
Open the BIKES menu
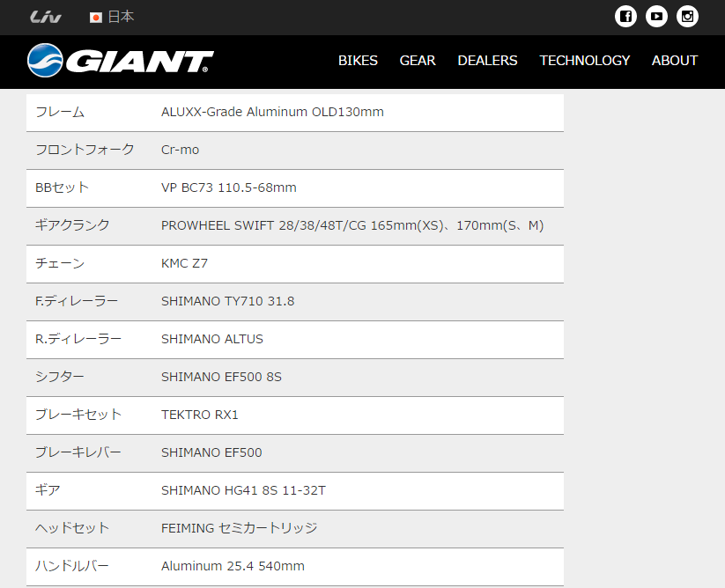click(358, 61)
